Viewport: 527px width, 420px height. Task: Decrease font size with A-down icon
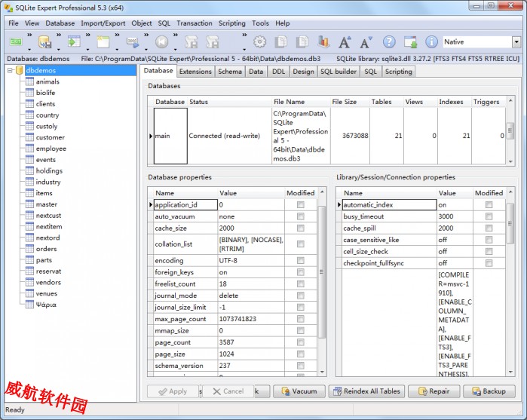[366, 42]
